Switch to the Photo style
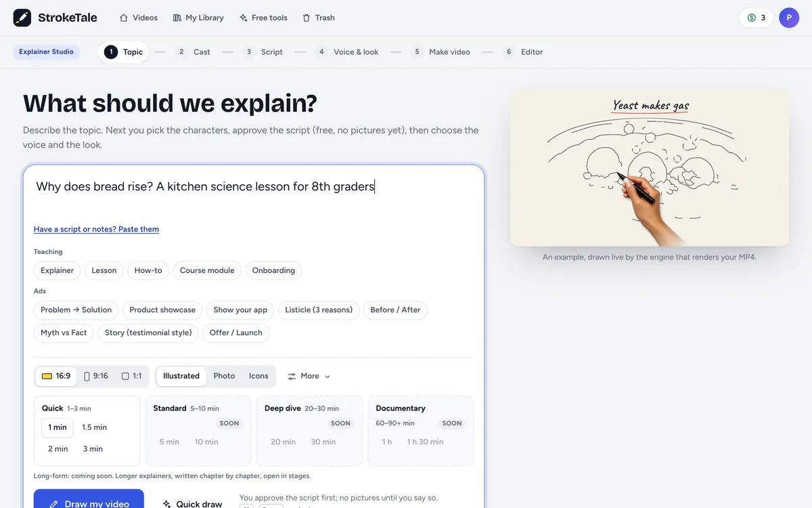 click(x=224, y=376)
